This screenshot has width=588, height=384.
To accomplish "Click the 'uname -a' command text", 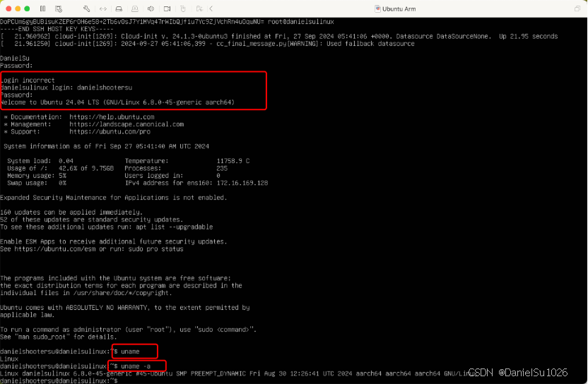I will pyautogui.click(x=136, y=366).
